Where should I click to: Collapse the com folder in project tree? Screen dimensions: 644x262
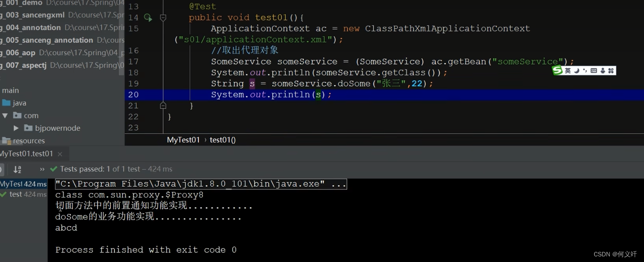[x=5, y=116]
